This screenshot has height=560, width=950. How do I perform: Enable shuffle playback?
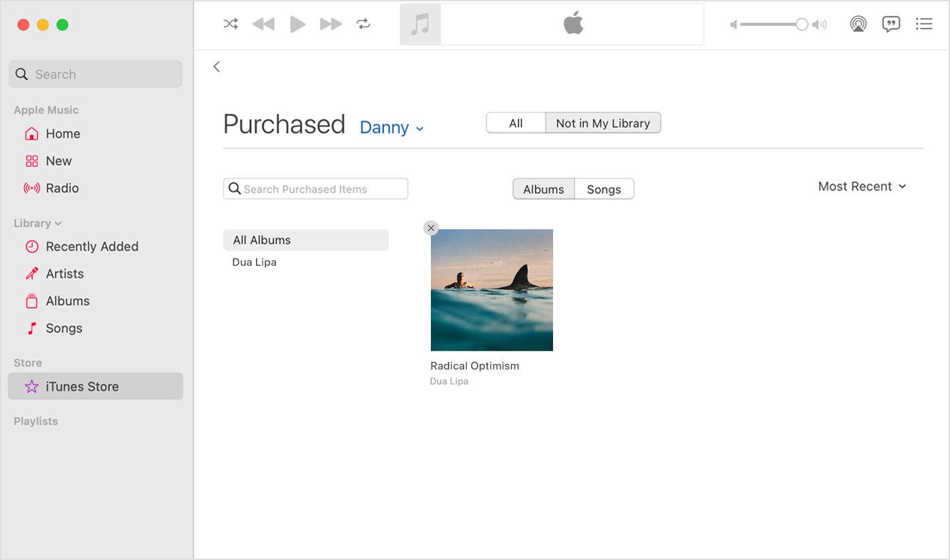[230, 24]
